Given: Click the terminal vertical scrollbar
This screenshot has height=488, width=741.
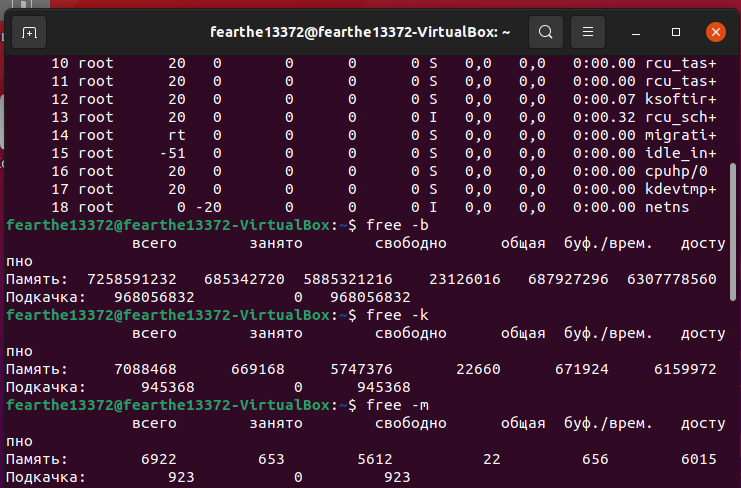Looking at the screenshot, I should 733,231.
